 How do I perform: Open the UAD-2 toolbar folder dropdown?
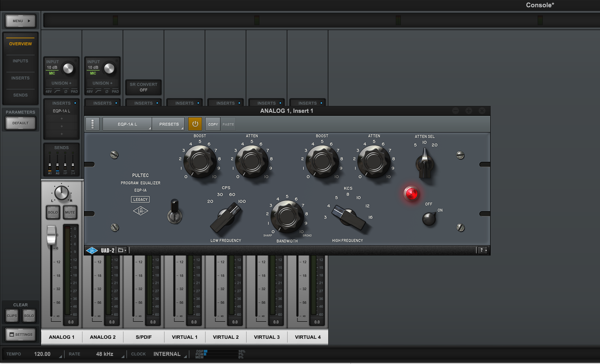pos(122,250)
